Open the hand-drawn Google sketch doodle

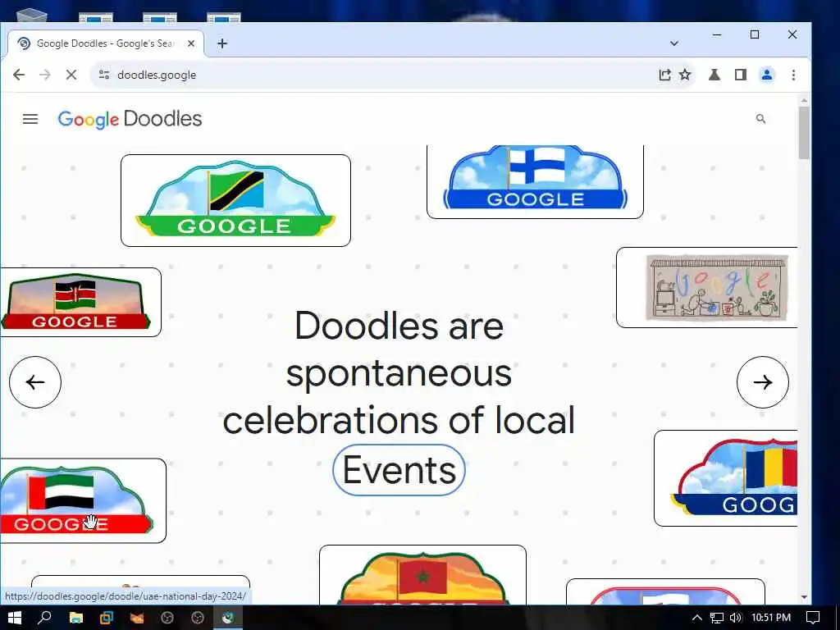tap(706, 288)
